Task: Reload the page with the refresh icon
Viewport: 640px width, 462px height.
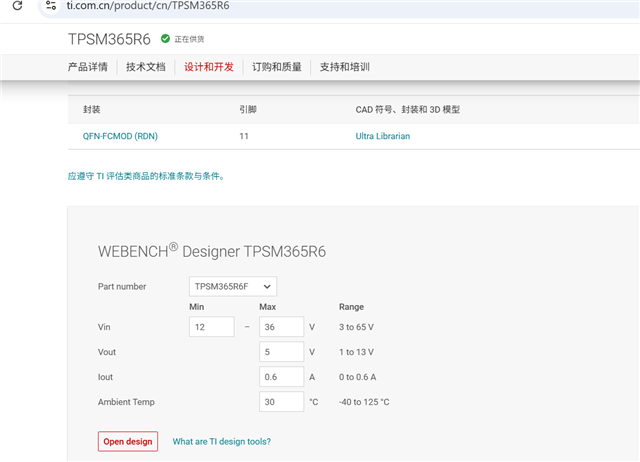Action: [x=17, y=5]
